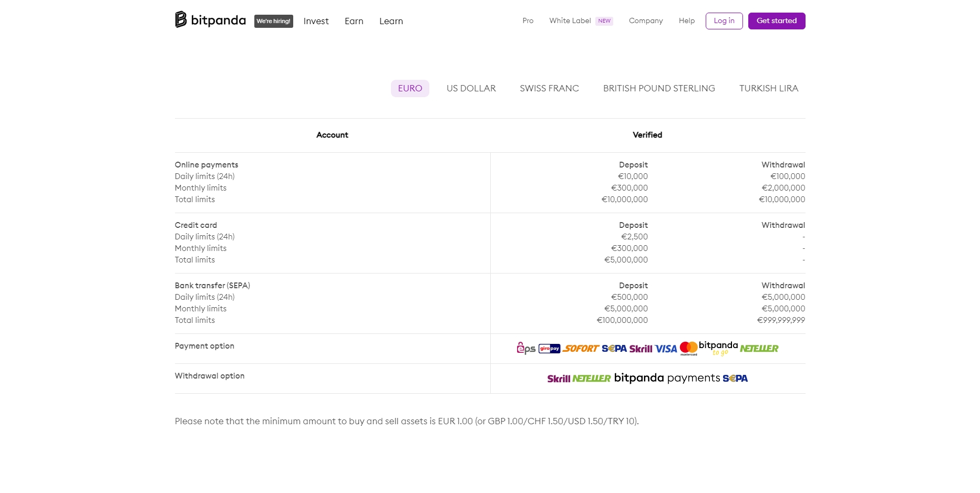
Task: Open the Help link
Action: click(686, 20)
